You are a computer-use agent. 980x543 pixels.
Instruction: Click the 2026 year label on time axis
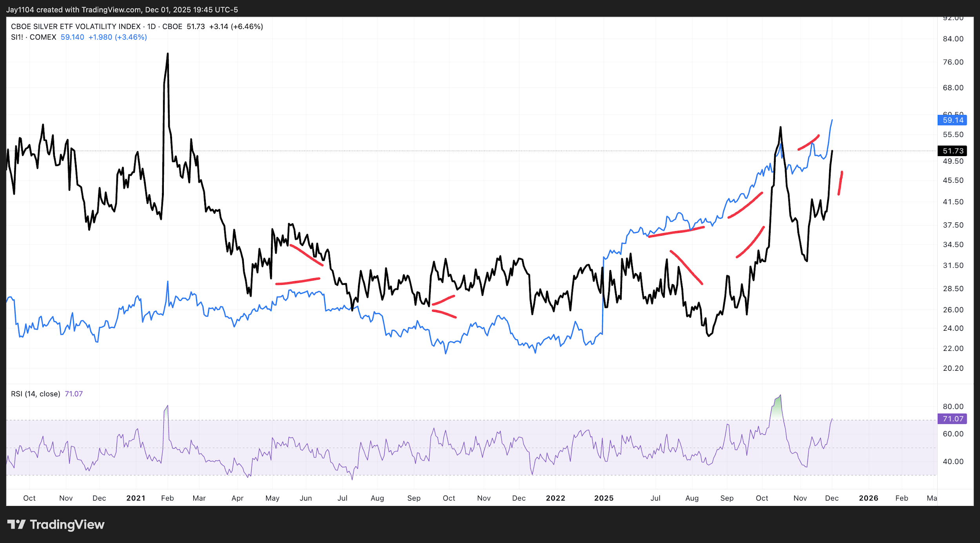[868, 498]
